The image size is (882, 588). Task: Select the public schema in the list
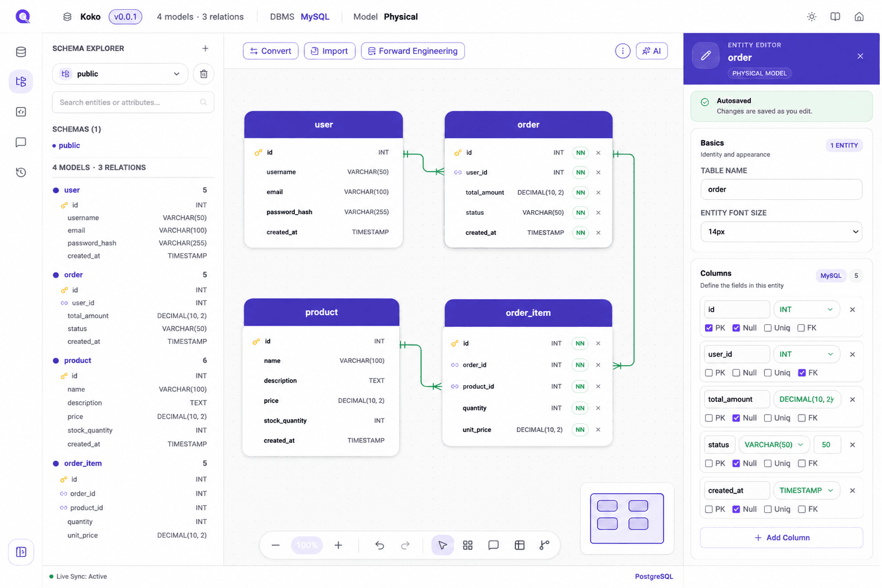tap(69, 145)
